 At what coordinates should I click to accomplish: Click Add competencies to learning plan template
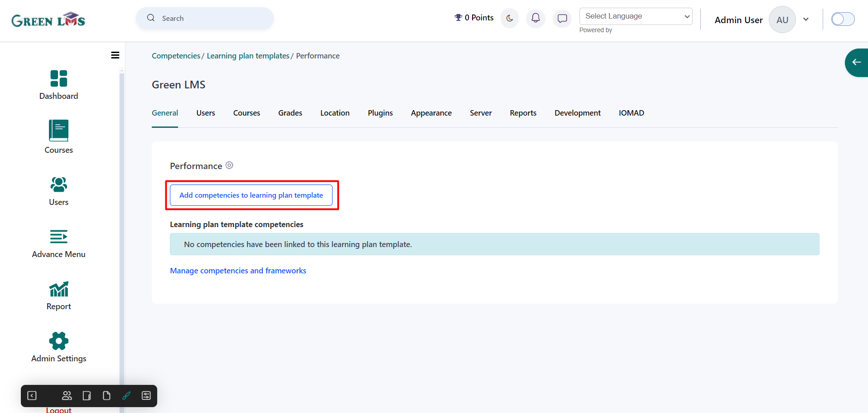[251, 195]
